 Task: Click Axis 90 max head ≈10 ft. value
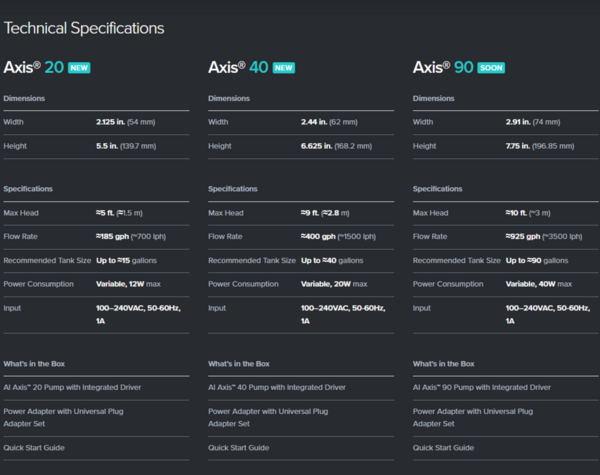click(x=528, y=213)
